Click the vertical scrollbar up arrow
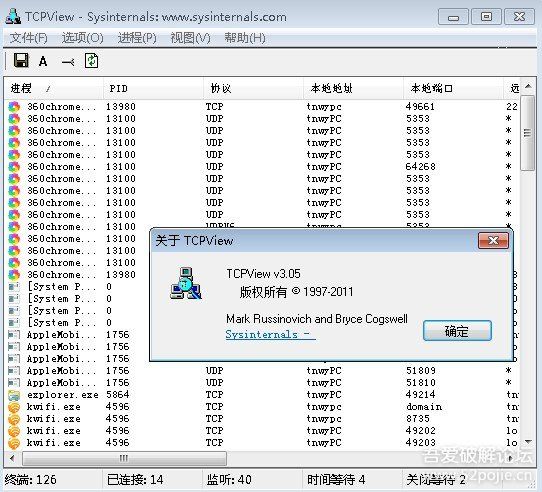Screen dimensions: 542x492 point(528,86)
